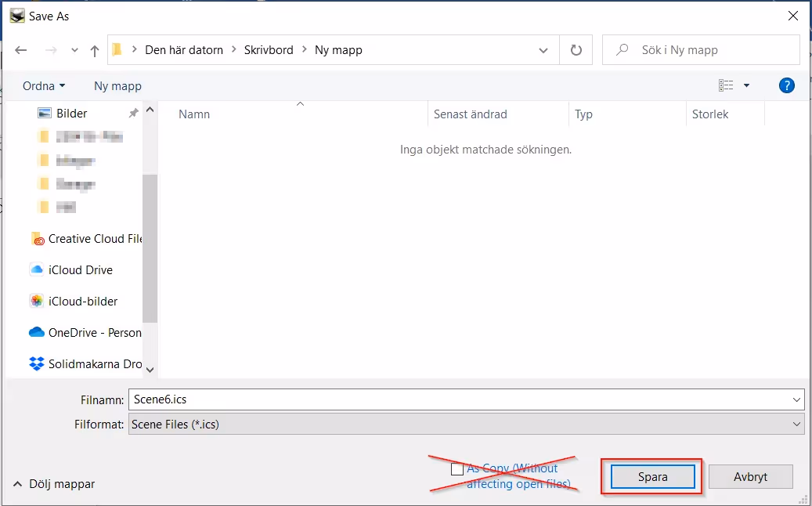Change the view layout icon
Viewport: 812px width, 506px height.
click(726, 85)
